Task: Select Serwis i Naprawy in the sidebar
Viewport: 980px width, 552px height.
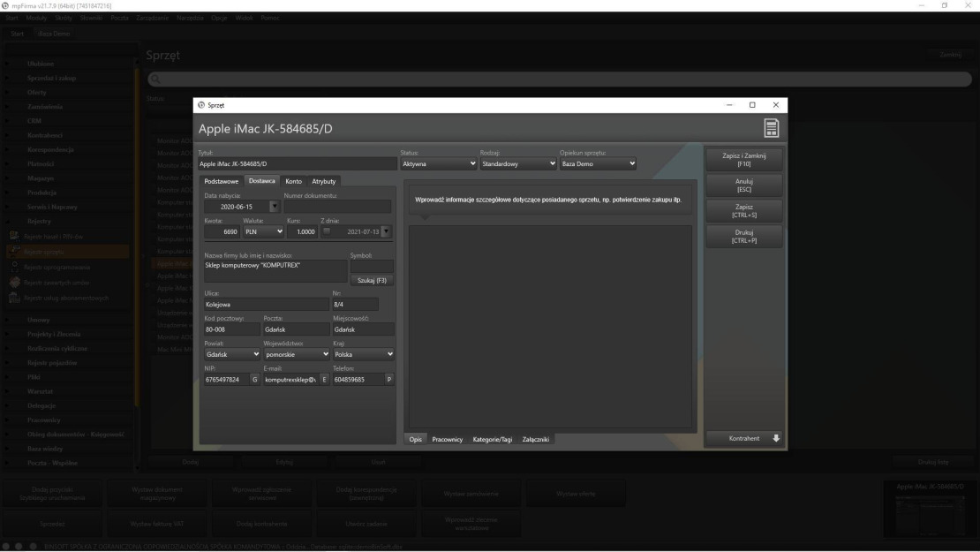Action: click(52, 207)
